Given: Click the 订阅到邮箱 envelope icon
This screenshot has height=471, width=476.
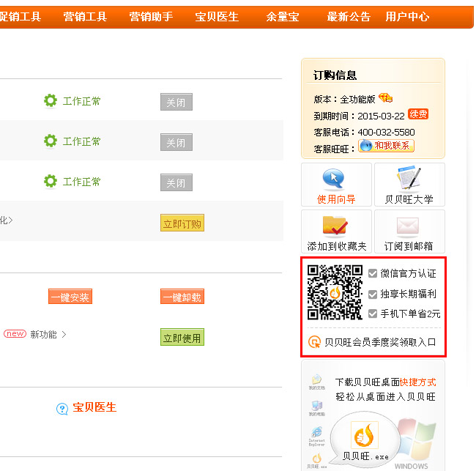Looking at the screenshot, I should pos(408,226).
